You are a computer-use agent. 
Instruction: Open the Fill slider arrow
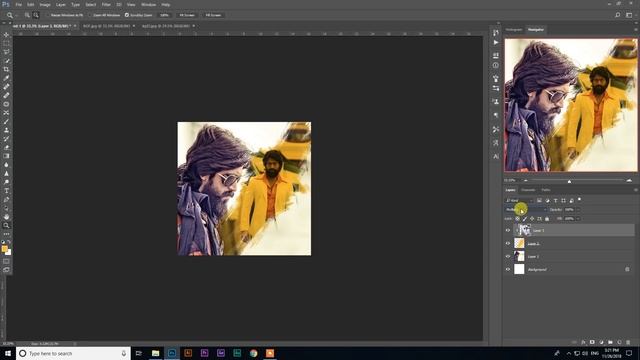pyautogui.click(x=578, y=219)
